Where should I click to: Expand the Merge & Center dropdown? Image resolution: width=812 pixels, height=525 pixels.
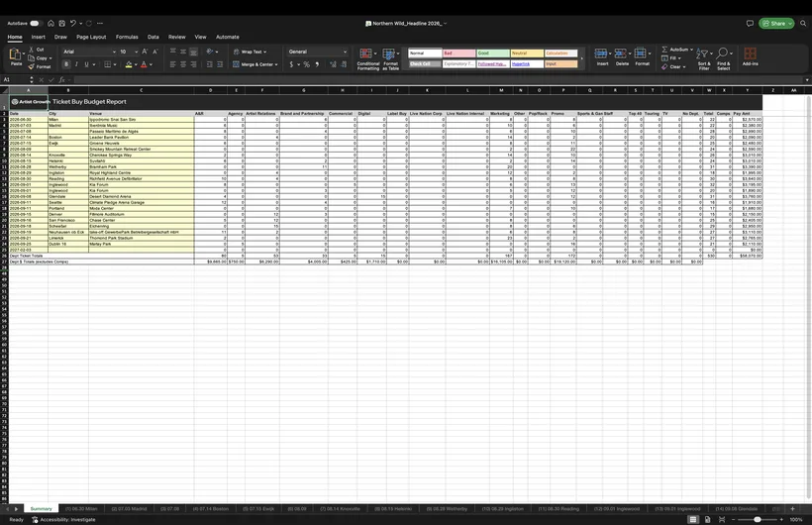pyautogui.click(x=276, y=64)
